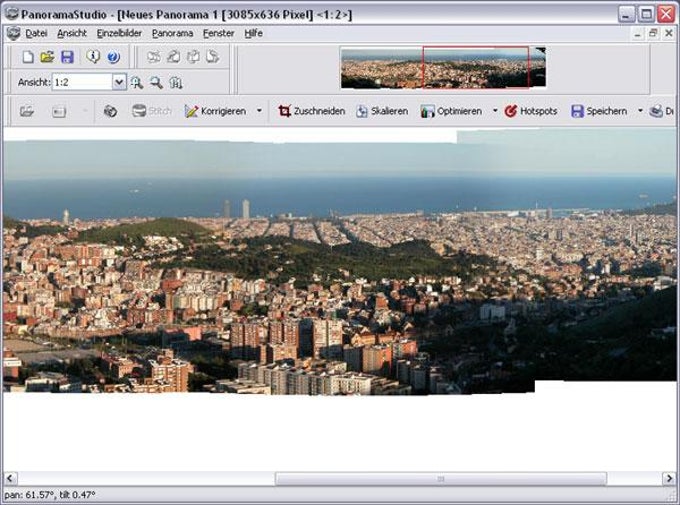Image resolution: width=680 pixels, height=505 pixels.
Task: Zoom out with the plain magnifier icon
Action: tap(156, 82)
